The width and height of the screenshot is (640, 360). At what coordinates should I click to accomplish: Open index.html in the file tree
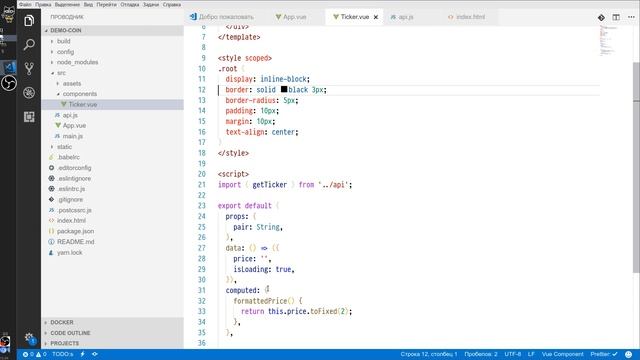pyautogui.click(x=112, y=220)
